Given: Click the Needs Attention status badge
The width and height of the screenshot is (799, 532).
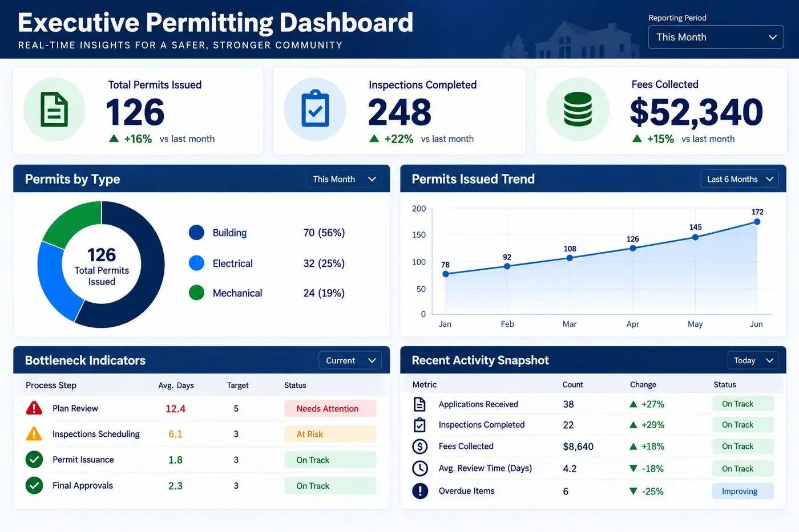Looking at the screenshot, I should click(330, 408).
